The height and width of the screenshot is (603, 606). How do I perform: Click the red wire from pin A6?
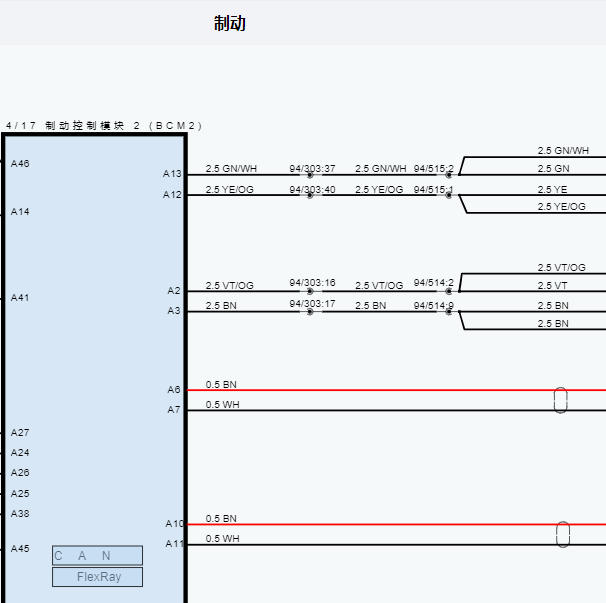tap(397, 390)
